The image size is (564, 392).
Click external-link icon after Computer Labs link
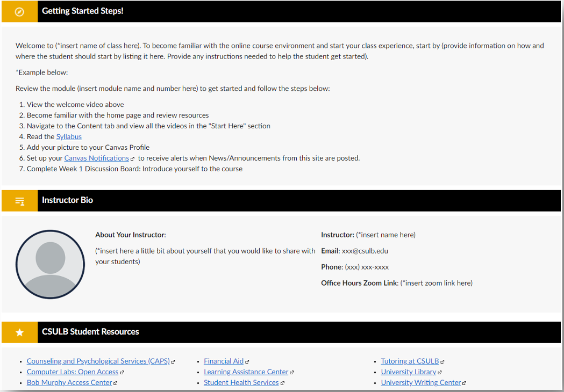(x=122, y=373)
